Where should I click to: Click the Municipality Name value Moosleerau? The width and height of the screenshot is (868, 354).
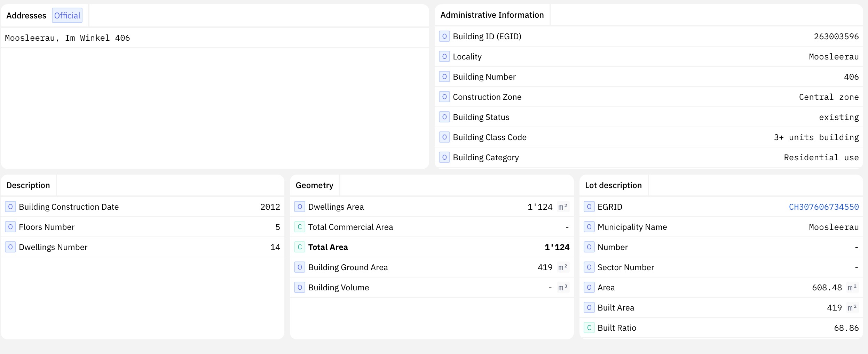pyautogui.click(x=834, y=227)
